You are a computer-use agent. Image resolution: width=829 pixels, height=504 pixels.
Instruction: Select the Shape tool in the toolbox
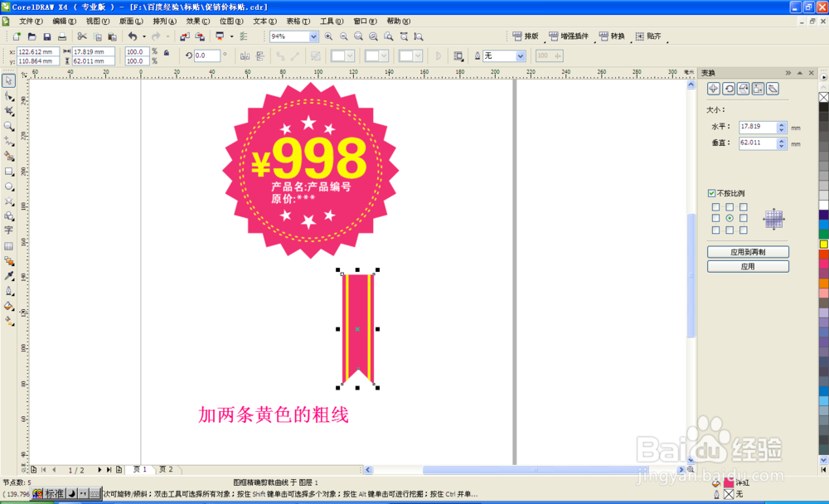[x=9, y=96]
